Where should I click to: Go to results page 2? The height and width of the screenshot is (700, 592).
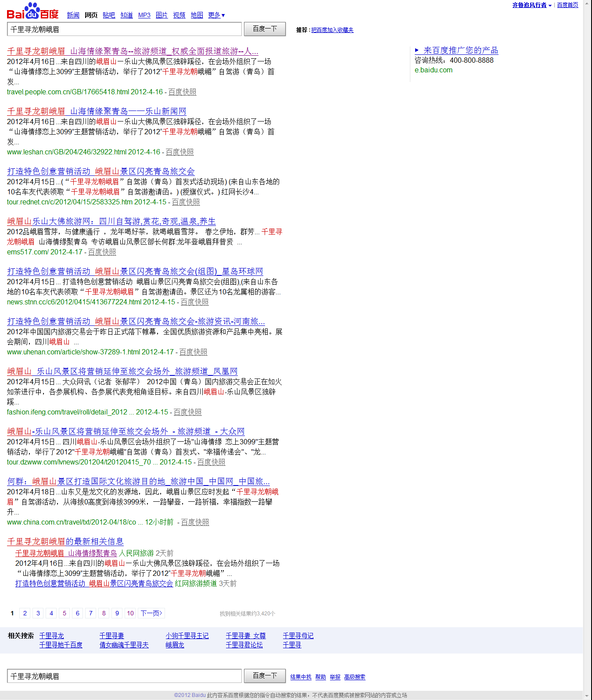pyautogui.click(x=25, y=613)
